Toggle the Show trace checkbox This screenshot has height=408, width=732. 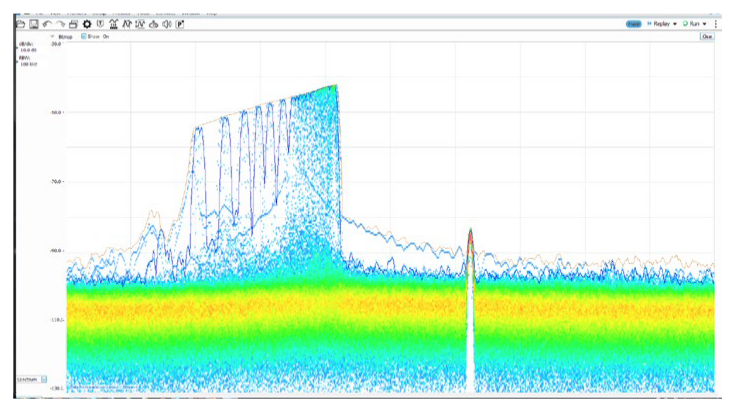pos(83,36)
